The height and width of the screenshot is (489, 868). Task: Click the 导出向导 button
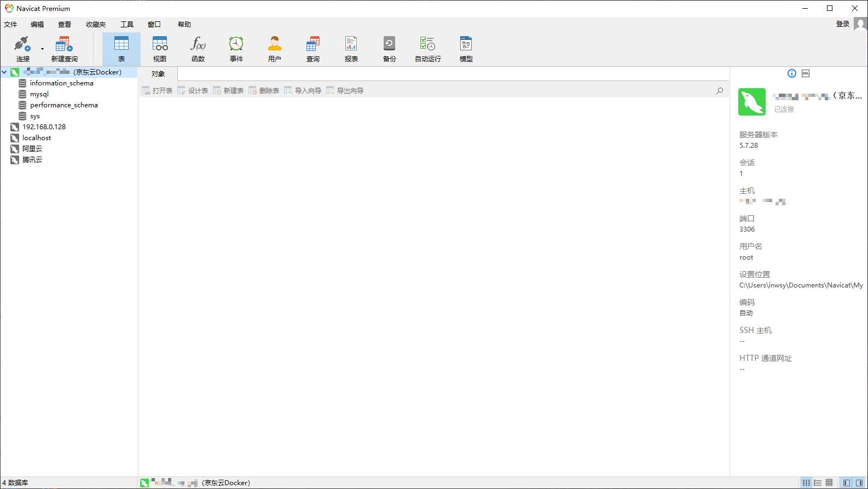(345, 91)
